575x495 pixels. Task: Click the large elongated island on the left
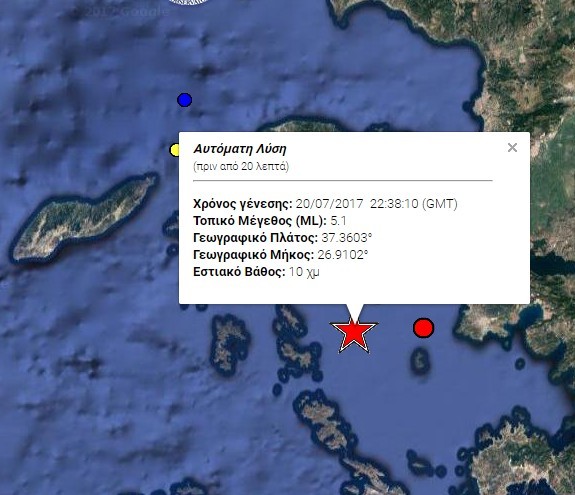point(84,218)
